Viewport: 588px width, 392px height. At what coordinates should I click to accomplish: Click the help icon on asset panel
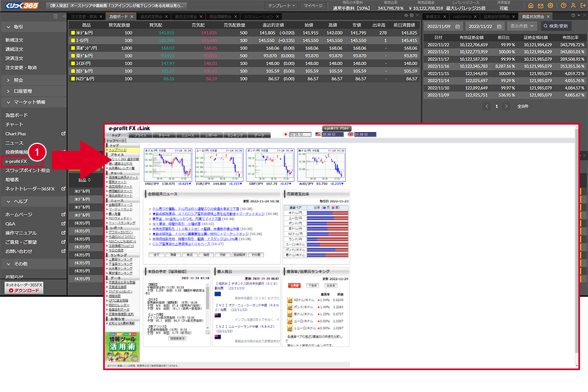573,16
